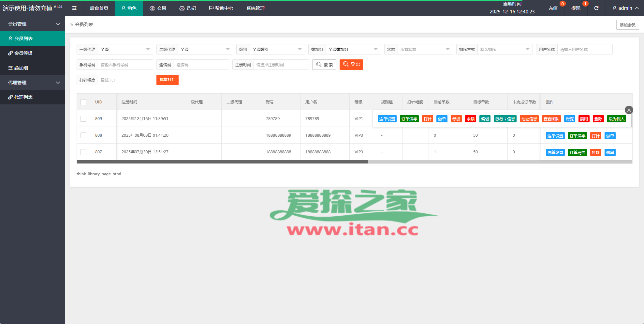Image resolution: width=644 pixels, height=324 pixels.
Task: Click the sidebar collapse hamburger icon
Action: click(x=74, y=8)
